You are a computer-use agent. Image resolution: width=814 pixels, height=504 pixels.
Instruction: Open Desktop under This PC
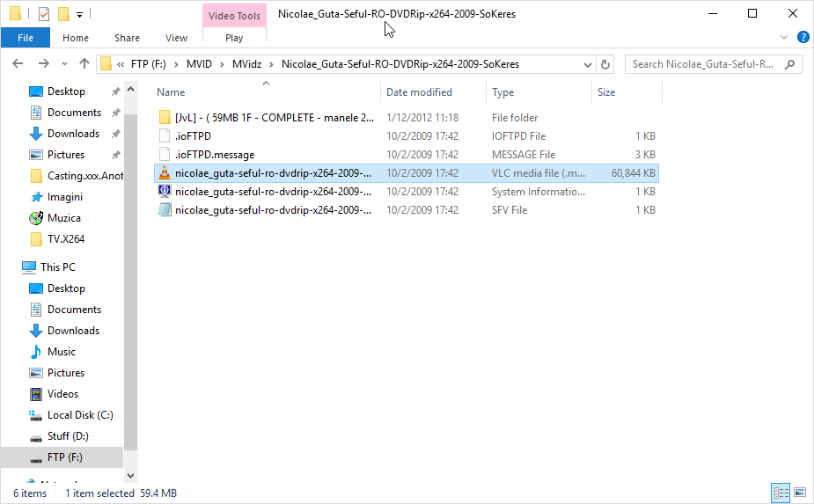[x=66, y=289]
